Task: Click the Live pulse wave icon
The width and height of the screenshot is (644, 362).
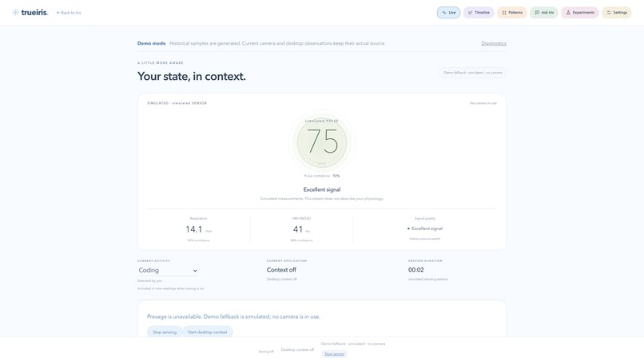Action: click(x=444, y=13)
